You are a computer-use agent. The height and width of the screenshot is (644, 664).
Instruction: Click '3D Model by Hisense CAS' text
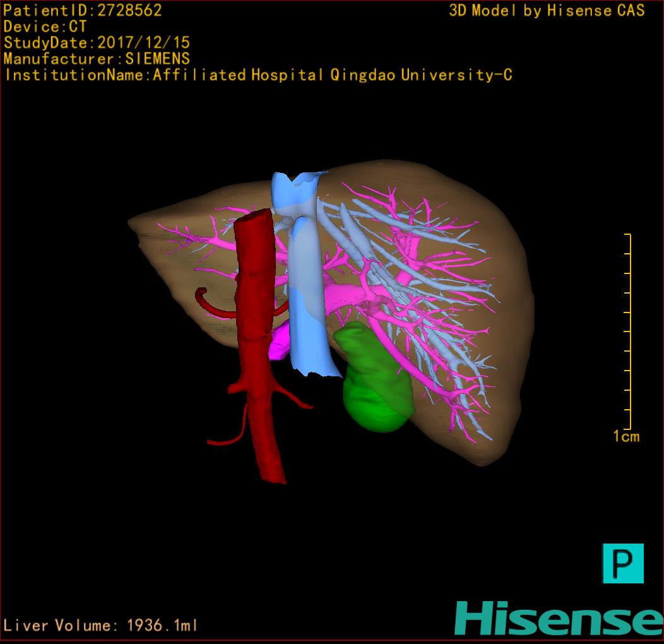click(547, 10)
